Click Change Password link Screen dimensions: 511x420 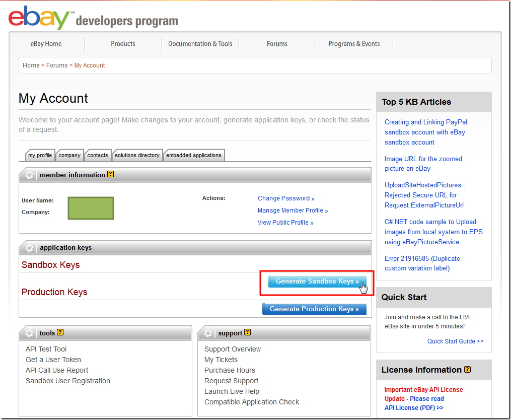[286, 198]
